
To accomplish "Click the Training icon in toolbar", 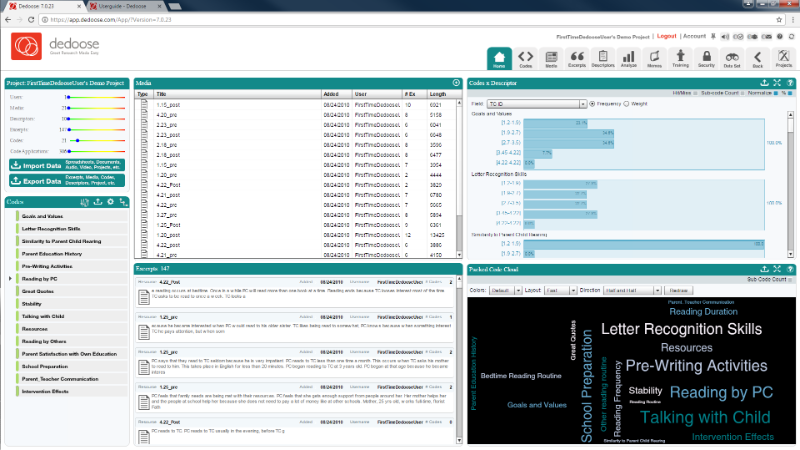I will (680, 59).
